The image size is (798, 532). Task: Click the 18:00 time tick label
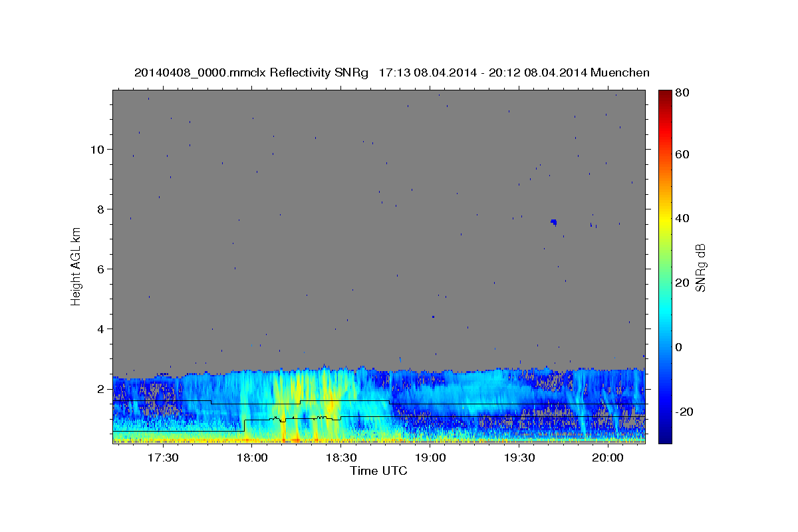(251, 458)
